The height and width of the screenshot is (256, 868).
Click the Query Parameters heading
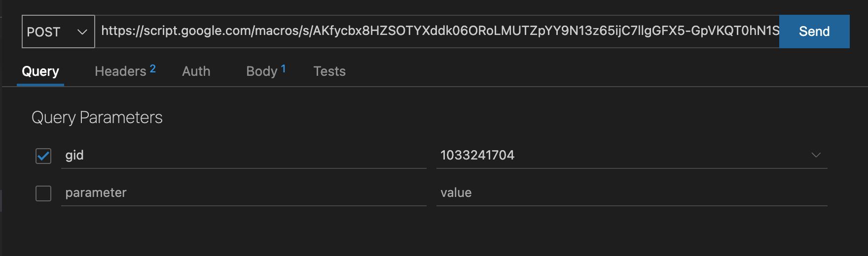coord(97,118)
